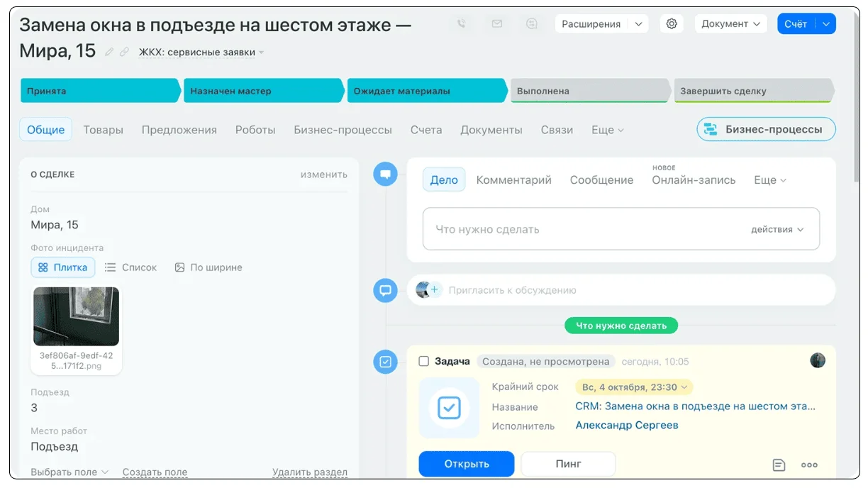Open the Счета tab
This screenshot has width=868, height=488.
click(x=426, y=130)
